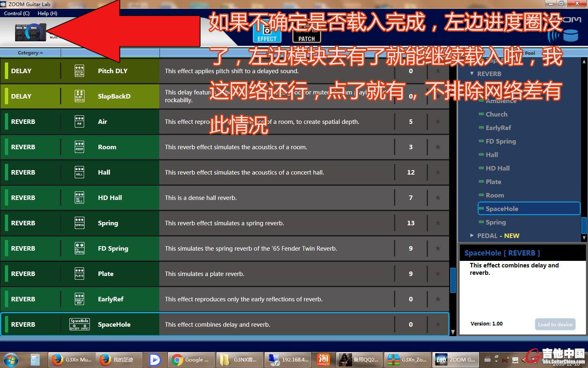Toggle favorite star for Room reverb
Image resolution: width=588 pixels, height=368 pixels.
tap(438, 147)
